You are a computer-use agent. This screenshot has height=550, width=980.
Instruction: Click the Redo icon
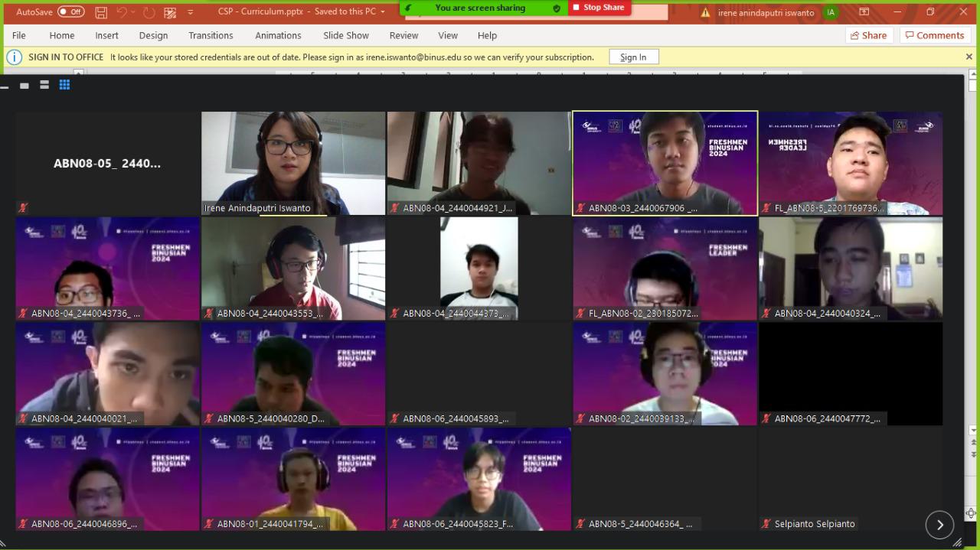point(149,12)
